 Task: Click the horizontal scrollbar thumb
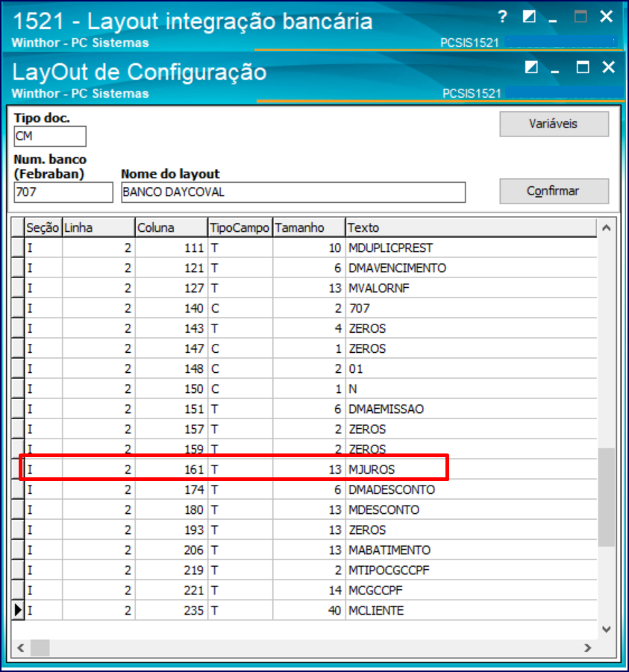click(x=40, y=647)
